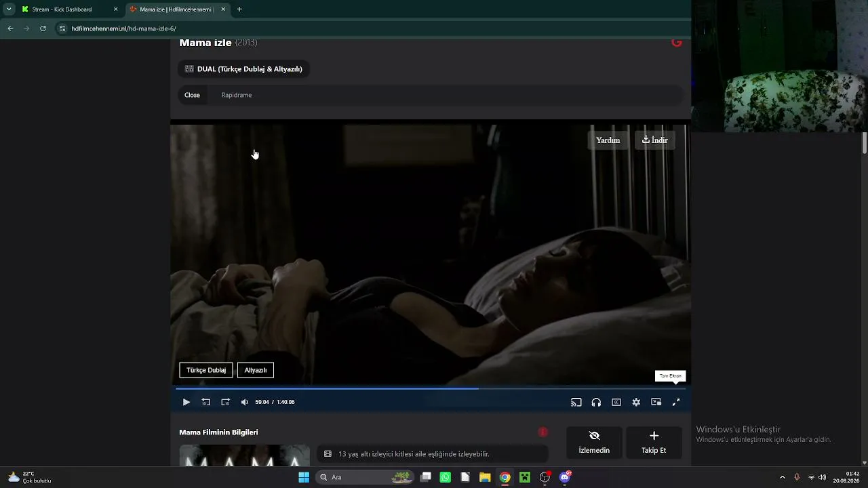The image size is (868, 488).
Task: Click the red report icon near film info
Action: pos(542,432)
